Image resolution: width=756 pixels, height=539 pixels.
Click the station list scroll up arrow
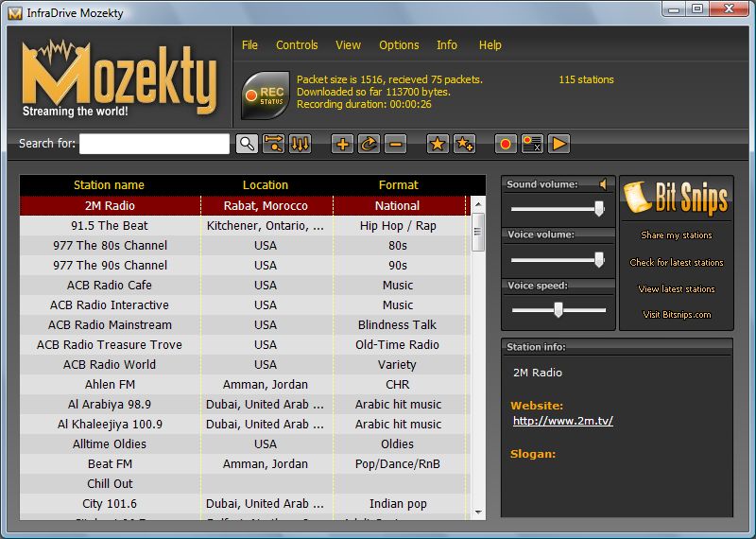tap(478, 204)
